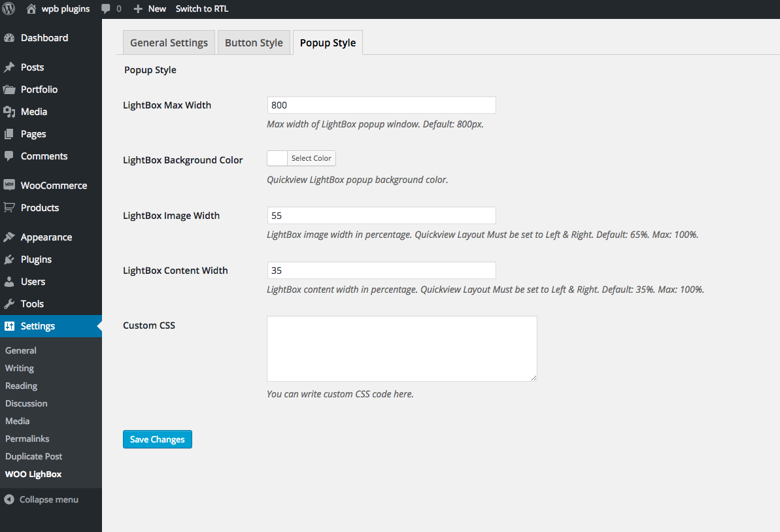Click the Plugins plug icon
The image size is (780, 532).
tap(9, 259)
